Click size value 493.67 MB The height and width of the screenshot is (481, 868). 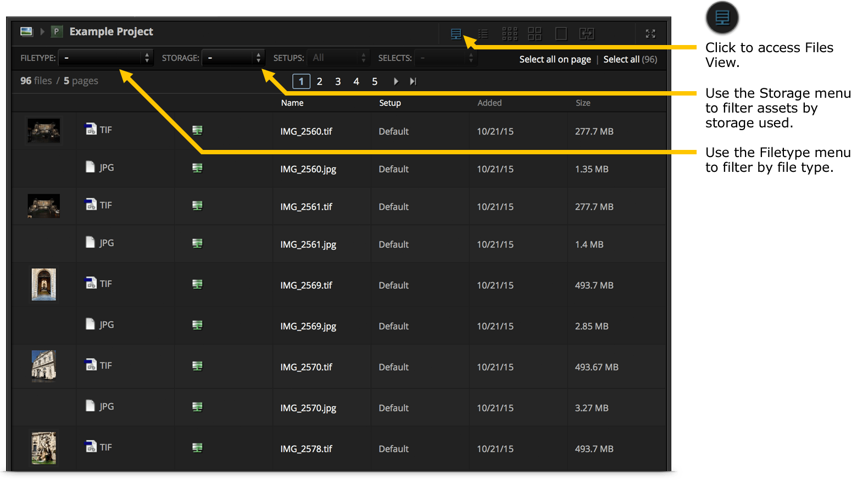[597, 367]
